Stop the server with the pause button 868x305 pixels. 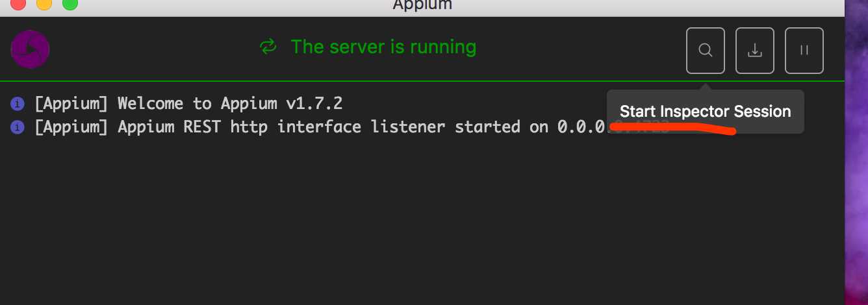[804, 50]
